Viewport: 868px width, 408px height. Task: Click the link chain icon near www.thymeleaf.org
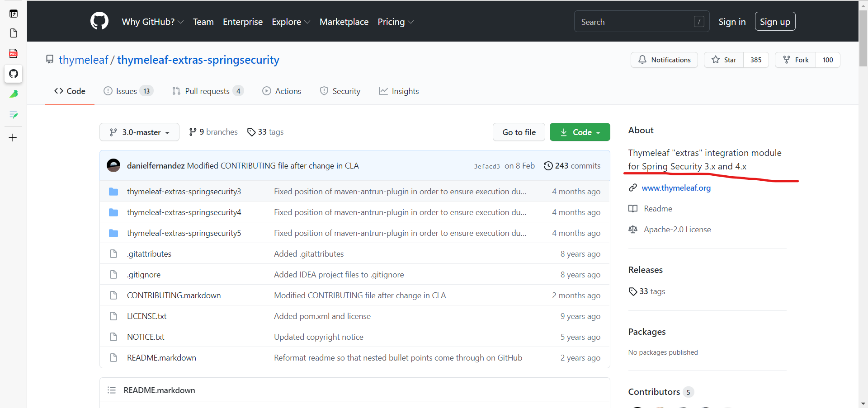coord(633,188)
